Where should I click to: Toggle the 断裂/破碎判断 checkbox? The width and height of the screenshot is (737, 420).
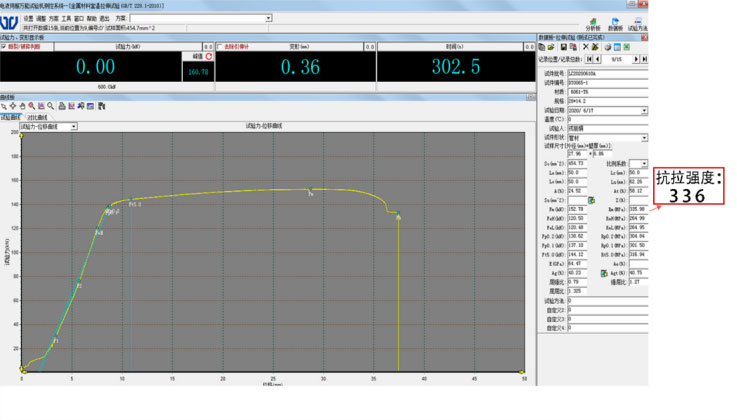point(4,46)
